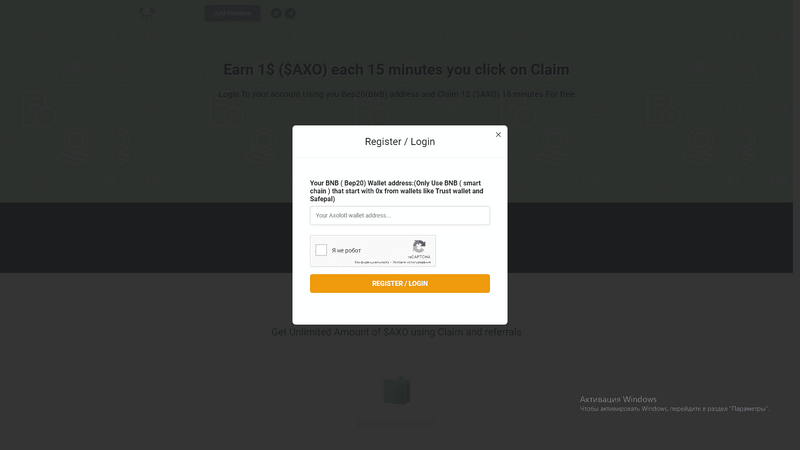
Task: Submit with the orange REGISTER / LOGIN button
Action: click(399, 284)
